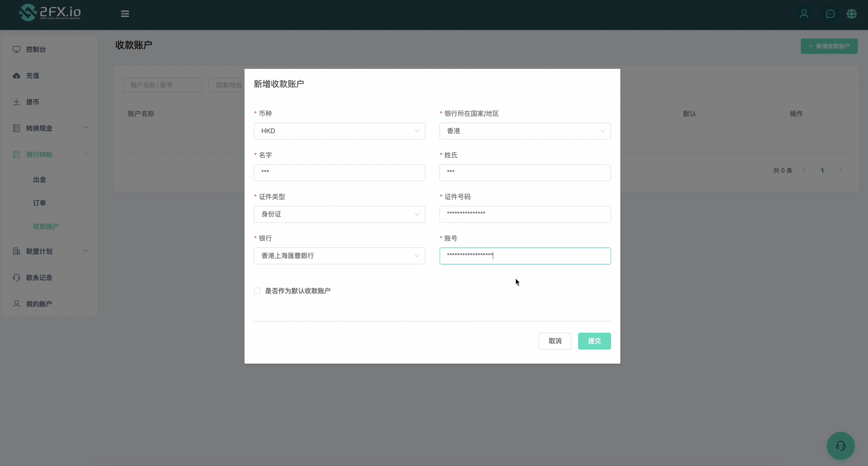Click the 证件号码 input field
The width and height of the screenshot is (868, 466).
525,214
